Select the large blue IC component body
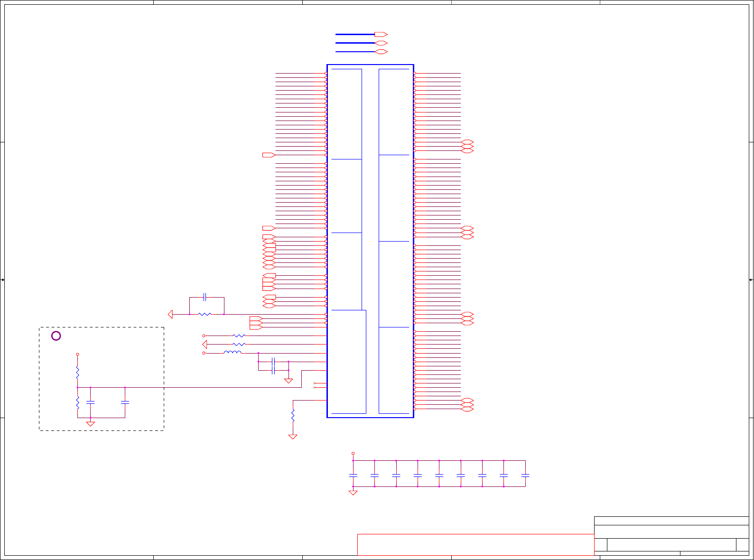 [370, 241]
